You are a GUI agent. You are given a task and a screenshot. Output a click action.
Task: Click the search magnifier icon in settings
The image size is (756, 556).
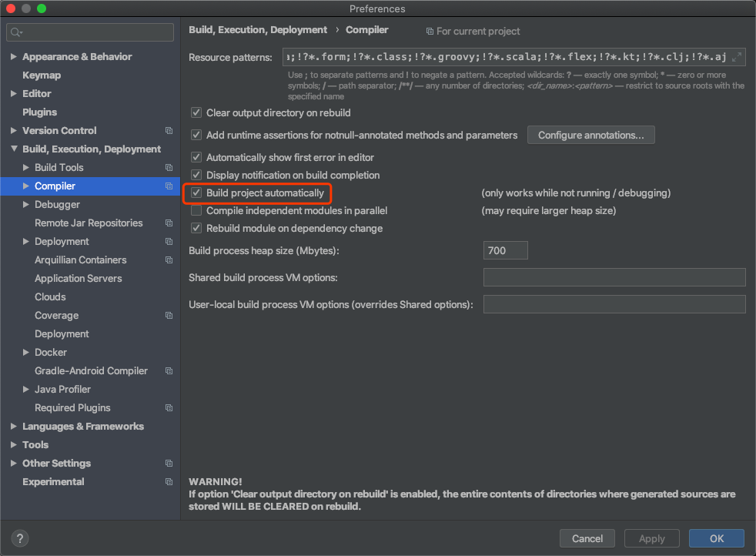click(16, 32)
